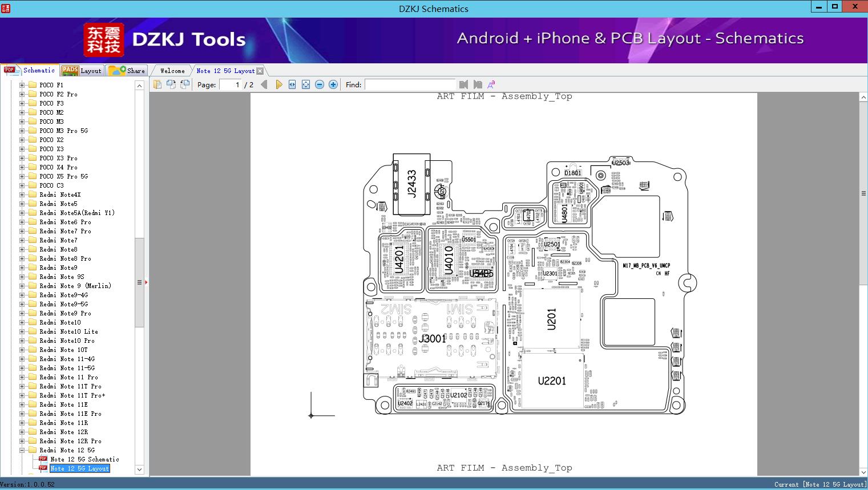Image resolution: width=868 pixels, height=490 pixels.
Task: Zoom in on the layout
Action: pos(333,84)
